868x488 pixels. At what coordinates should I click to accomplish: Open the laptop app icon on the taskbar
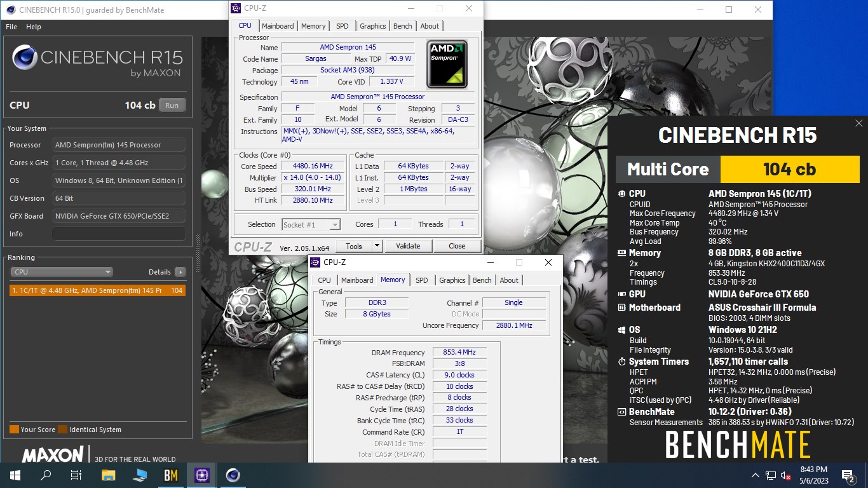140,475
